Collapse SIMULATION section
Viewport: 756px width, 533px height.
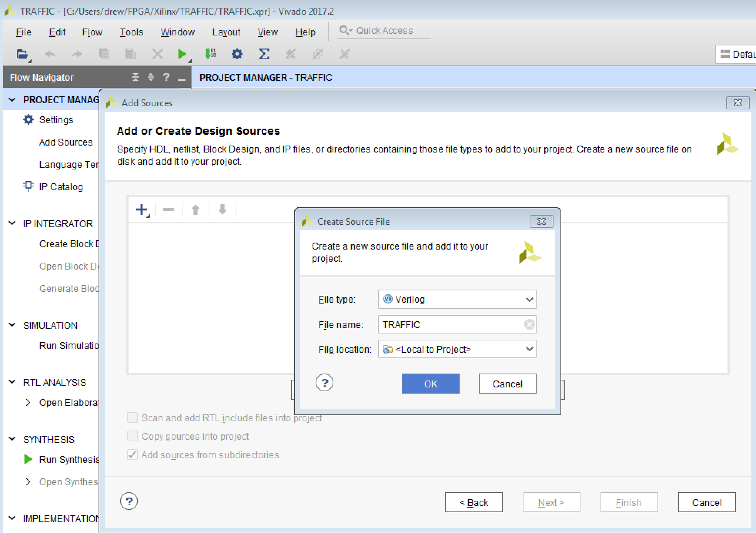(12, 325)
